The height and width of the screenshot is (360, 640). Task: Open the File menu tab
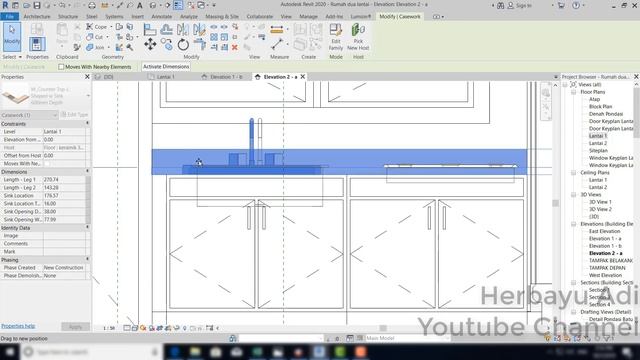pos(9,16)
